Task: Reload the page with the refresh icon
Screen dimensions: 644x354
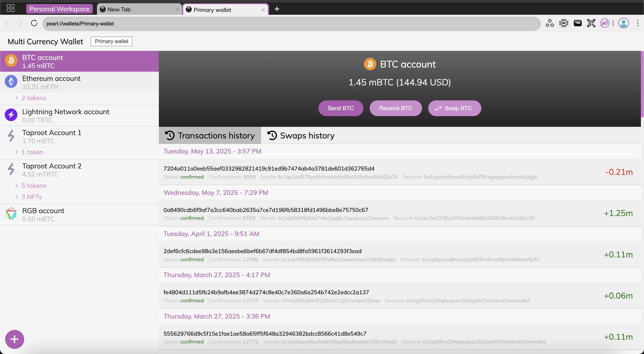Action: pos(34,24)
